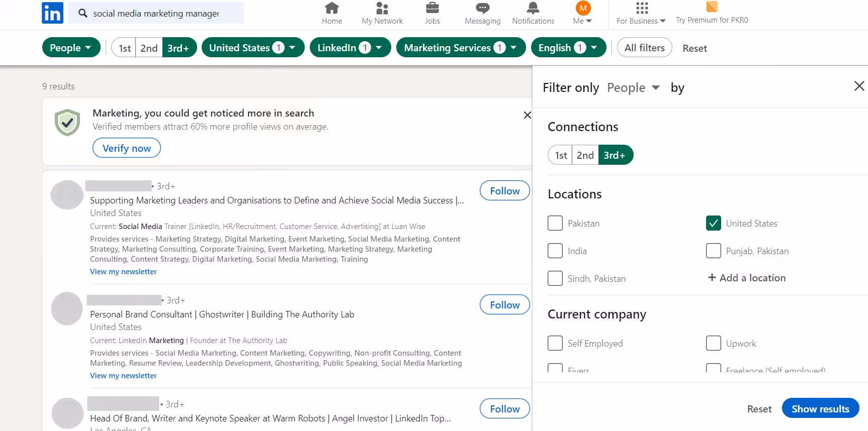The width and height of the screenshot is (868, 431).
Task: Check the Upwork company checkbox
Action: point(714,343)
